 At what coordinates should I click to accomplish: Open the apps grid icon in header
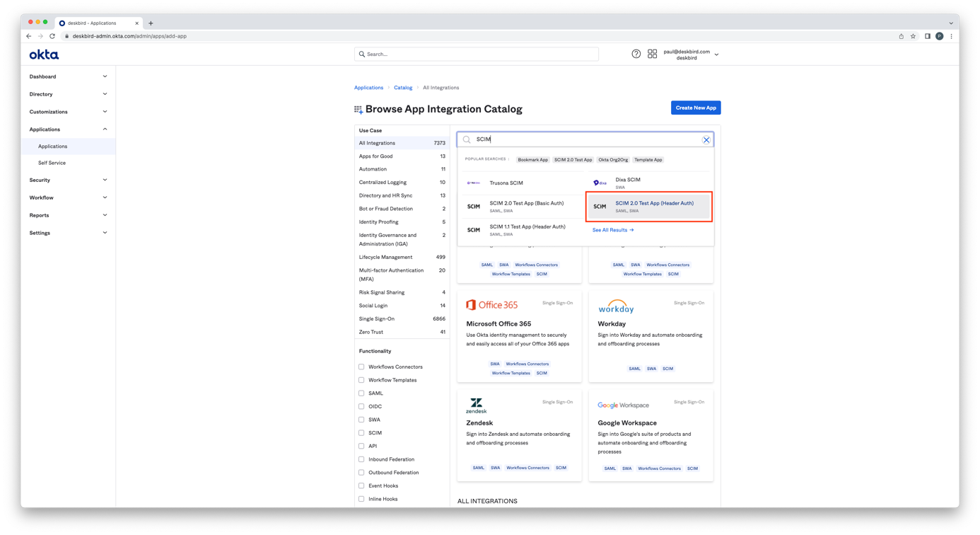coord(652,54)
